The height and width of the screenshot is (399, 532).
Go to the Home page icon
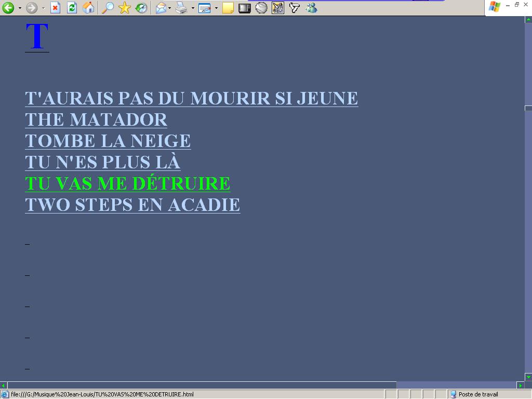click(x=88, y=7)
